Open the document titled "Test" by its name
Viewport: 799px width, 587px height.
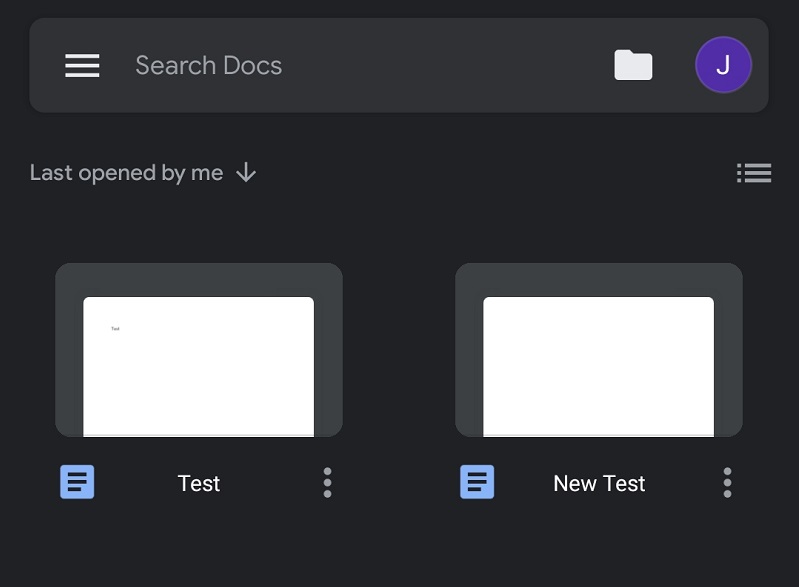pyautogui.click(x=198, y=484)
